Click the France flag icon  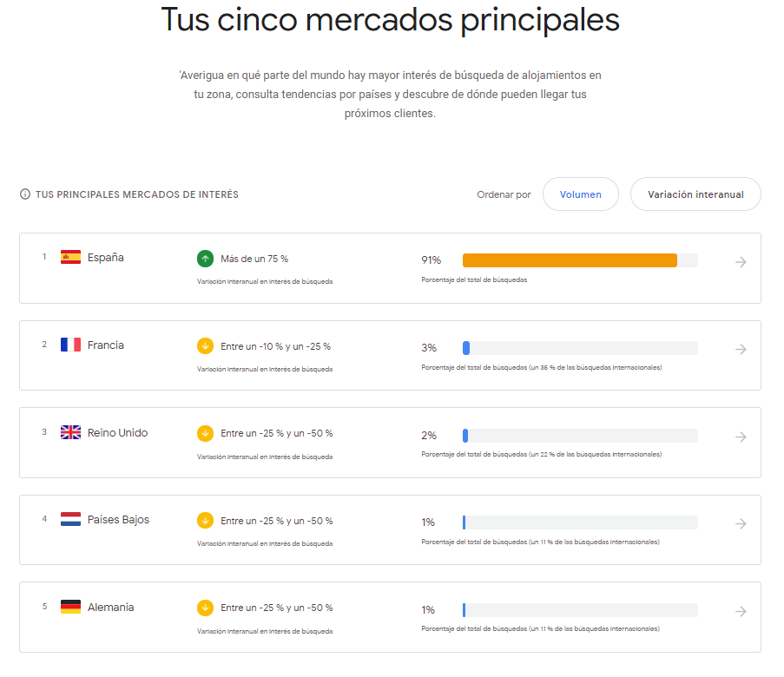(70, 345)
